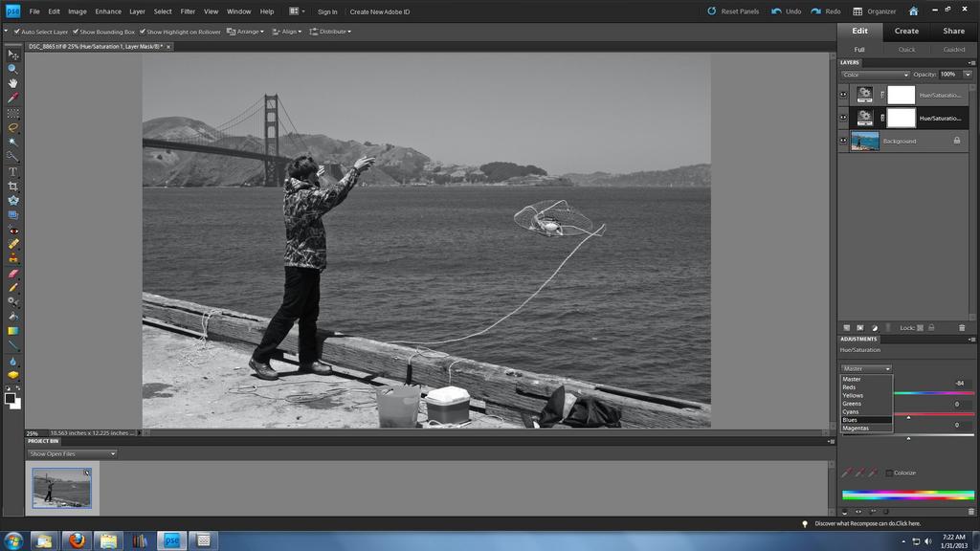Select the Zoom tool in the toolbox
This screenshot has width=980, height=551.
[x=13, y=69]
